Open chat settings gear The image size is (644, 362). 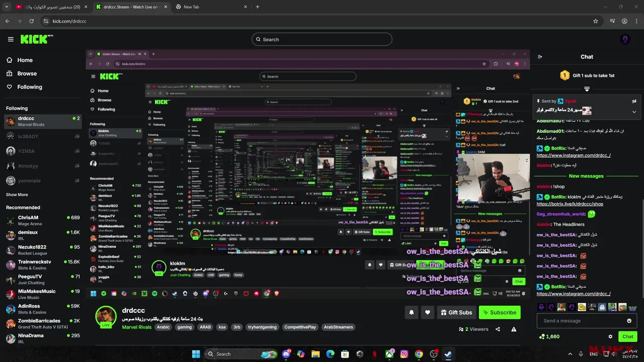pyautogui.click(x=610, y=336)
